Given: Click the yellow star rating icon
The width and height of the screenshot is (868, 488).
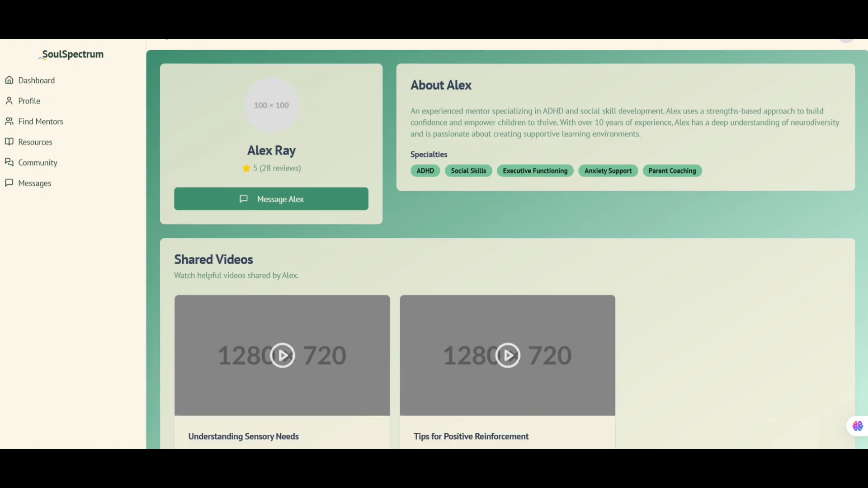Looking at the screenshot, I should pos(246,168).
